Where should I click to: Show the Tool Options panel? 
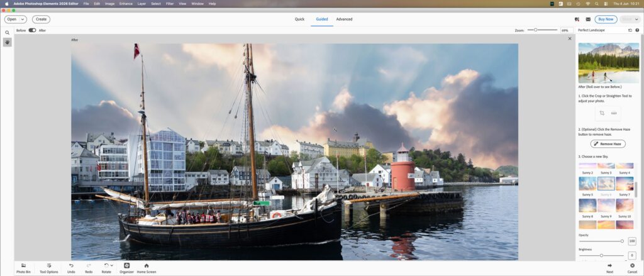click(49, 268)
